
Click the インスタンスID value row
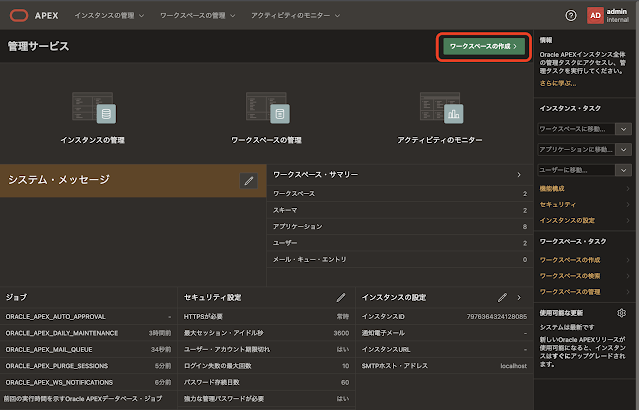pos(444,317)
